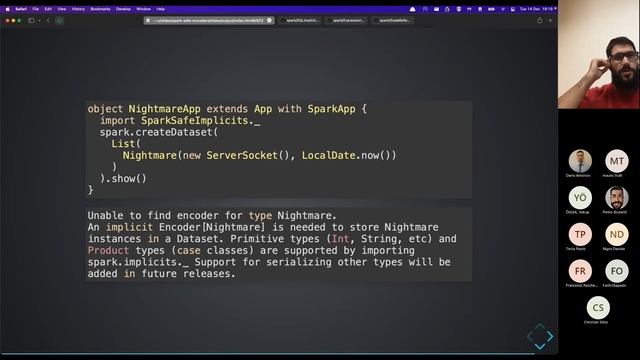Viewport: 640px width, 360px height.
Task: Open the Window menu
Action: [x=143, y=9]
